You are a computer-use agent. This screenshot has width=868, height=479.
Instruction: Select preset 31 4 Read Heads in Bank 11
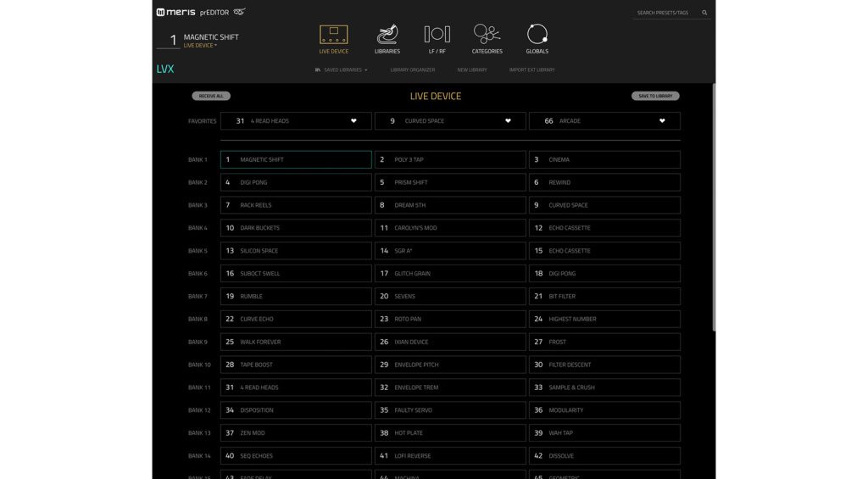pyautogui.click(x=296, y=387)
